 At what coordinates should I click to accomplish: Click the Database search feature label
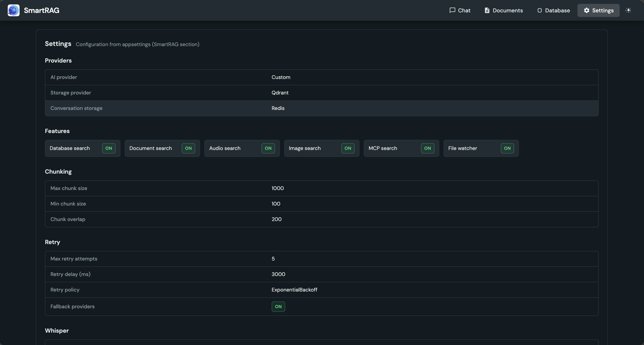[70, 148]
